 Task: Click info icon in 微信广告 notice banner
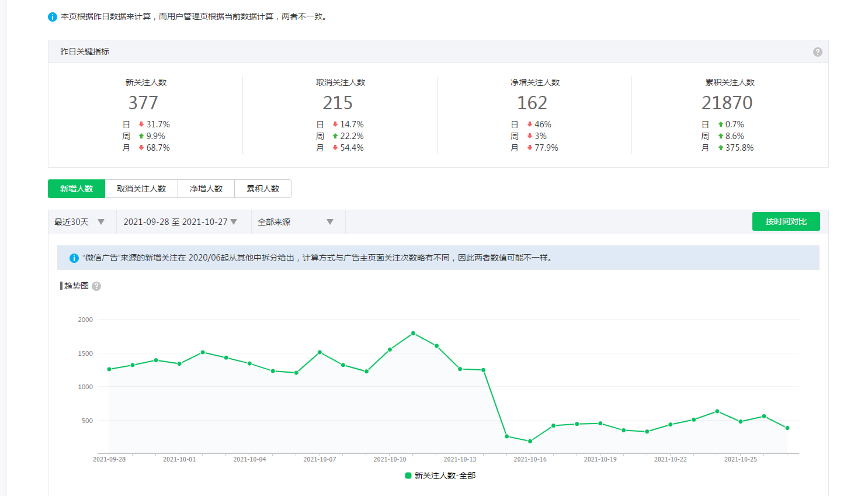coord(74,258)
